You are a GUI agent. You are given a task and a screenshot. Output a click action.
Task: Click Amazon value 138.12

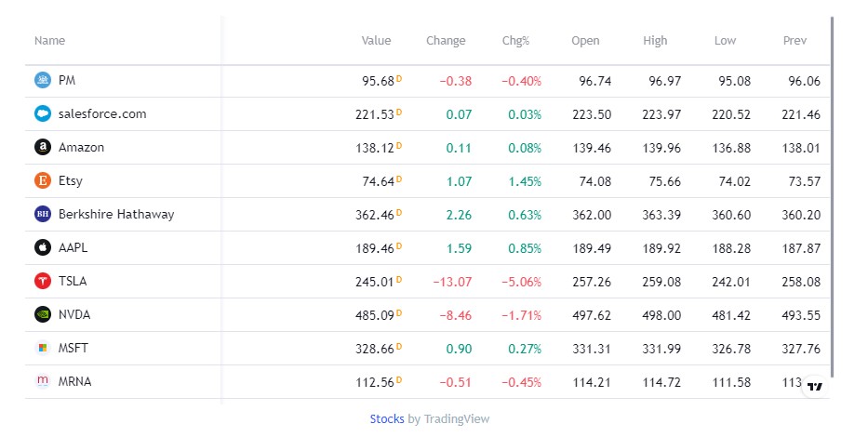(375, 148)
